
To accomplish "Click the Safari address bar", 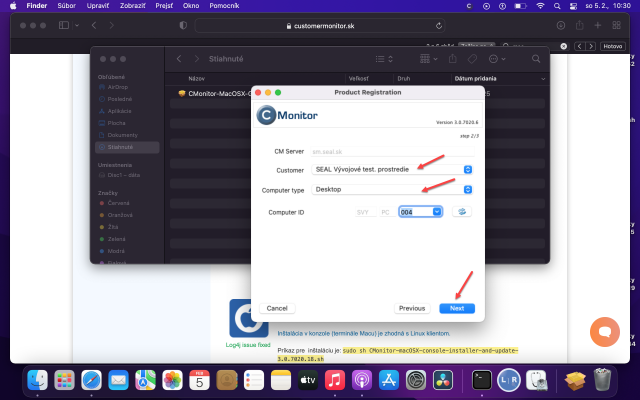I will (320, 26).
